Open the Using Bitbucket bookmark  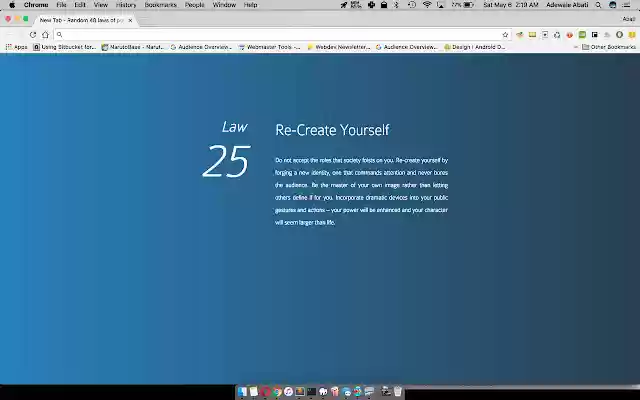click(65, 47)
